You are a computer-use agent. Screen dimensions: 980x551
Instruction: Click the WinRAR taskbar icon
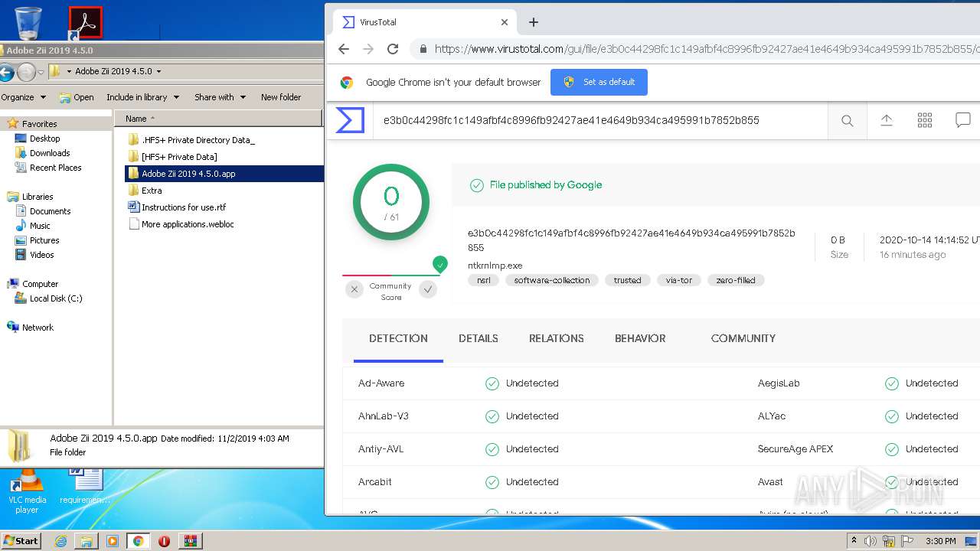point(190,541)
